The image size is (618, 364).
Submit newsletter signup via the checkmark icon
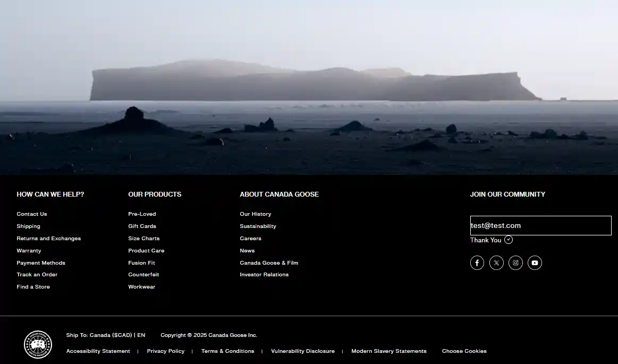[508, 240]
